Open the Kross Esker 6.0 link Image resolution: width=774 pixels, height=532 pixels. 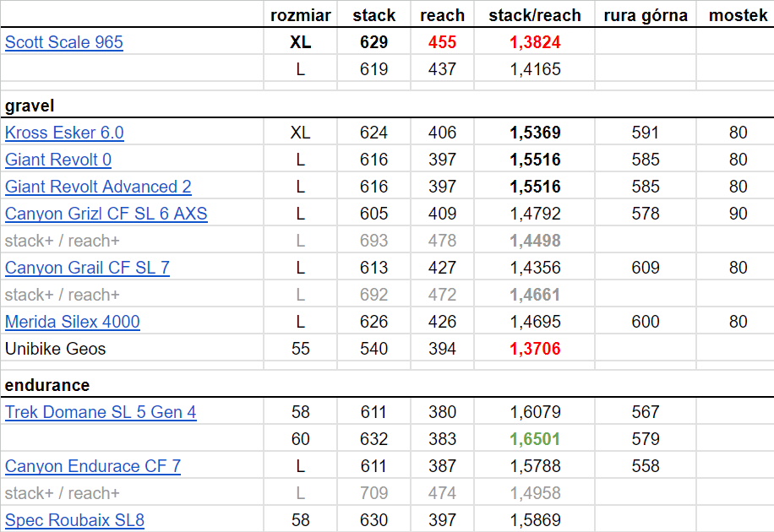(x=64, y=133)
